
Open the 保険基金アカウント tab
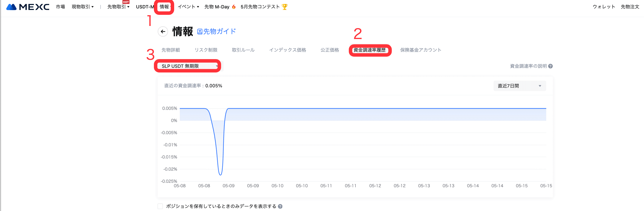pos(420,50)
